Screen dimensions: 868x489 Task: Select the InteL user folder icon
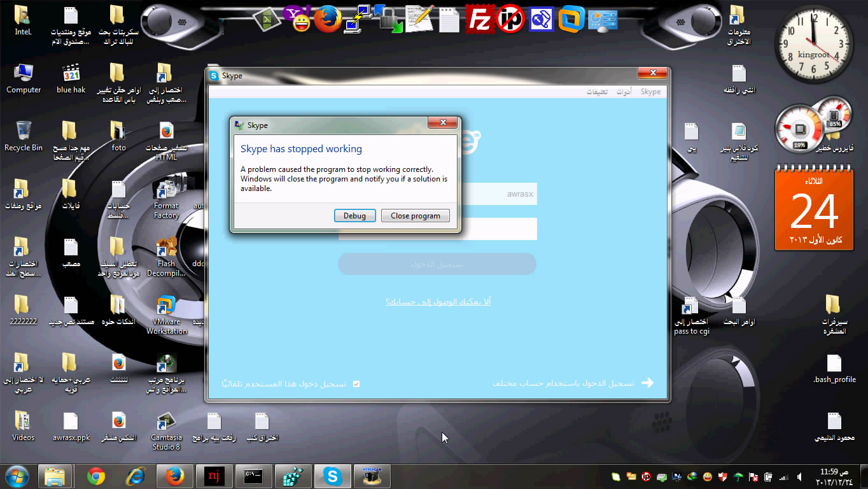(23, 20)
